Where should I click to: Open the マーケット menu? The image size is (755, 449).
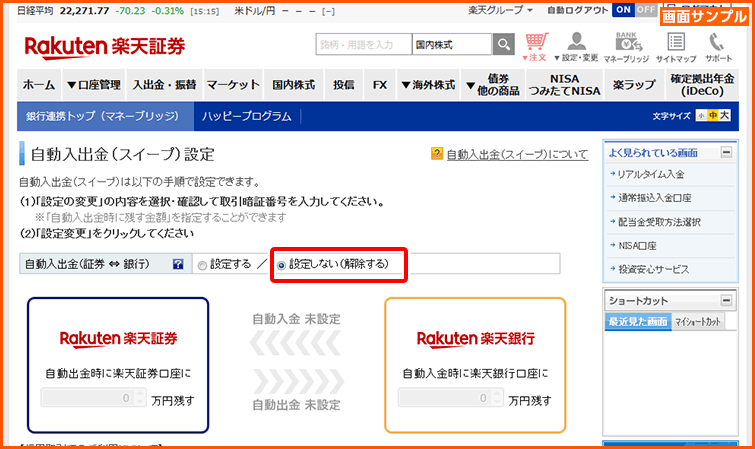point(233,85)
